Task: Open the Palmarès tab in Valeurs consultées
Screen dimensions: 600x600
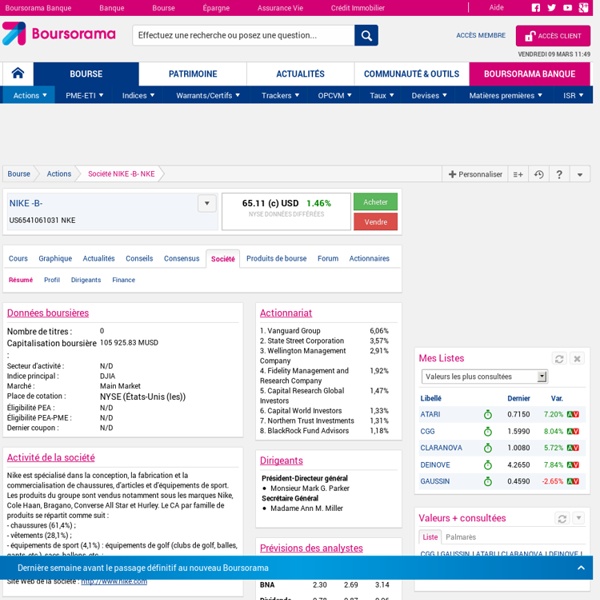Action: point(460,537)
